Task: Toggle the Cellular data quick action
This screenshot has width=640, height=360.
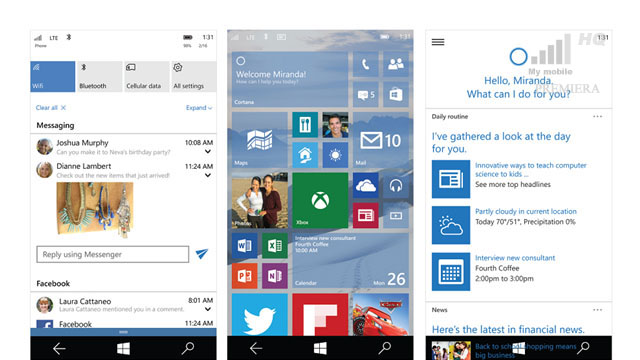Action: point(147,76)
